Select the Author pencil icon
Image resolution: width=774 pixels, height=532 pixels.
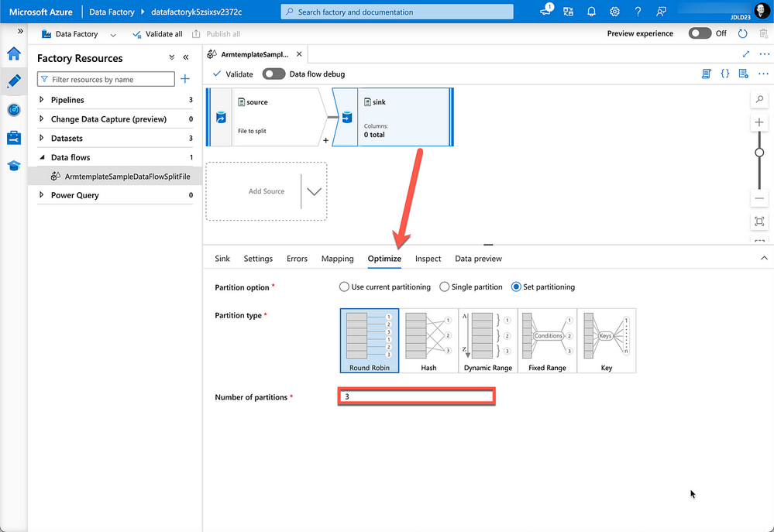tap(14, 81)
